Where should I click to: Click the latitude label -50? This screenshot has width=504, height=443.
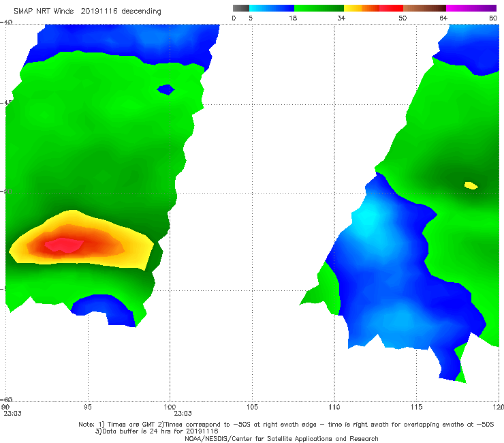coord(6,192)
